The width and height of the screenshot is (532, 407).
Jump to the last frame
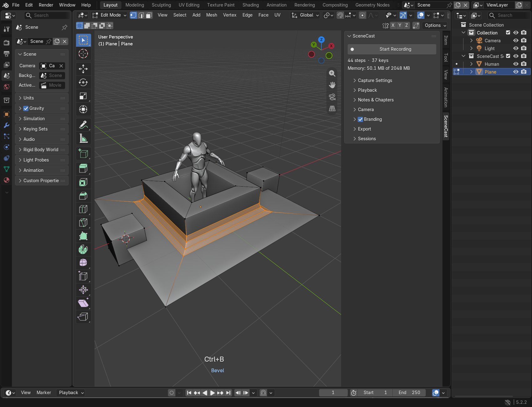coord(228,393)
